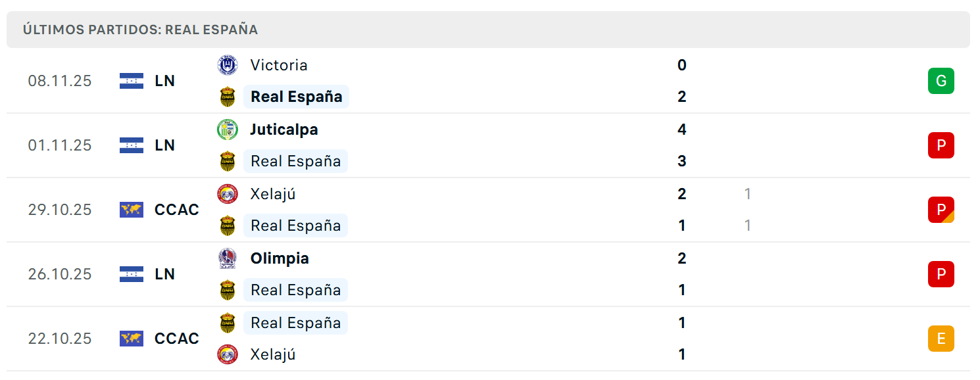This screenshot has height=380, width=980.
Task: Click P badge for the 29.10.25 Xelajú match
Action: [941, 210]
